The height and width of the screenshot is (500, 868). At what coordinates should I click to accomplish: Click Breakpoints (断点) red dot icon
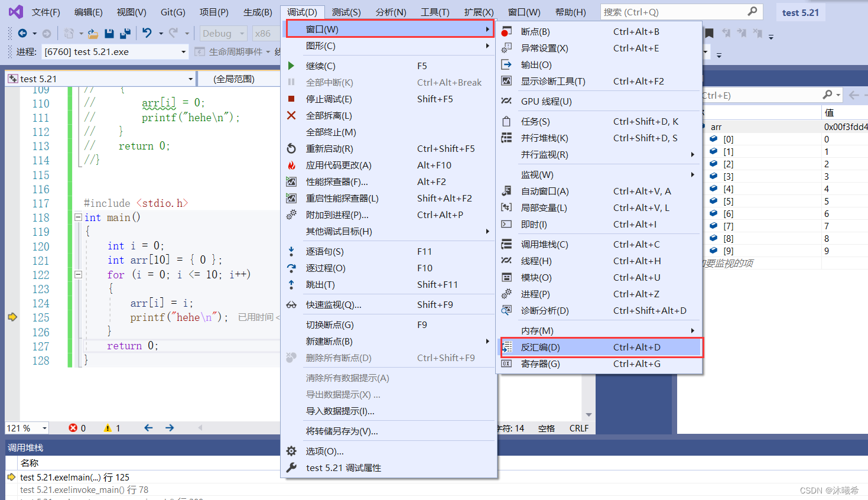tap(506, 31)
